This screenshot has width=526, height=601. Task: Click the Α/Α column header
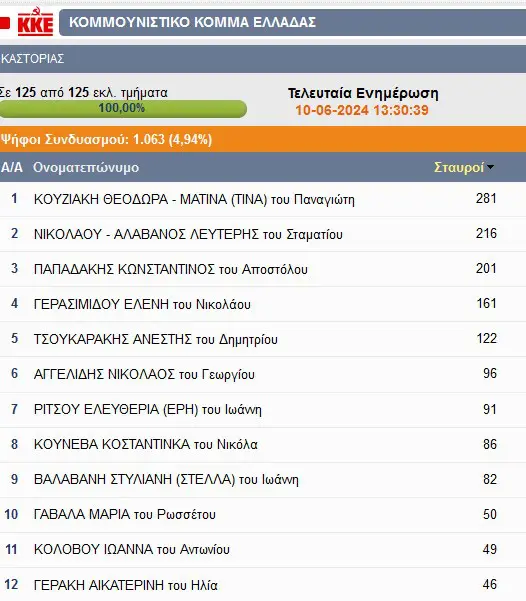[x=12, y=167]
